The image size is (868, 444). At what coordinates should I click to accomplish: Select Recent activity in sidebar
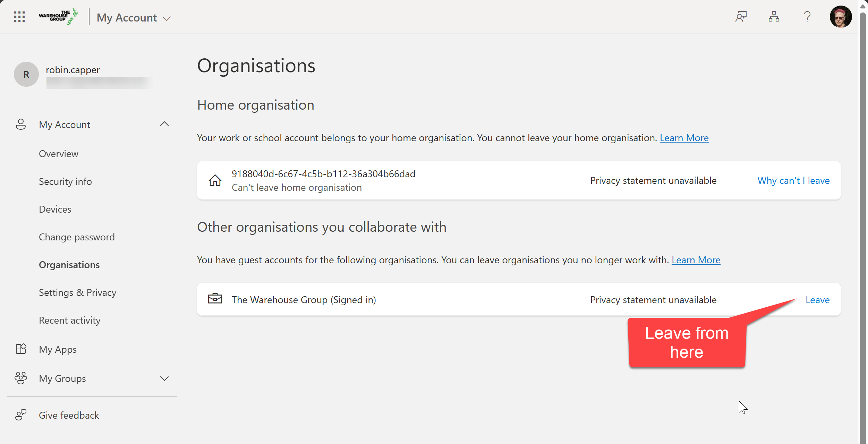69,320
